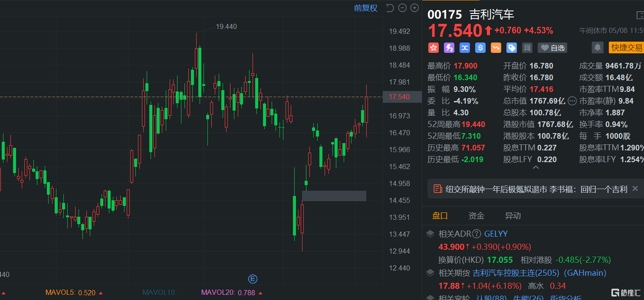
Task: Click the orange downward trend icon
Action: pyautogui.click(x=496, y=48)
